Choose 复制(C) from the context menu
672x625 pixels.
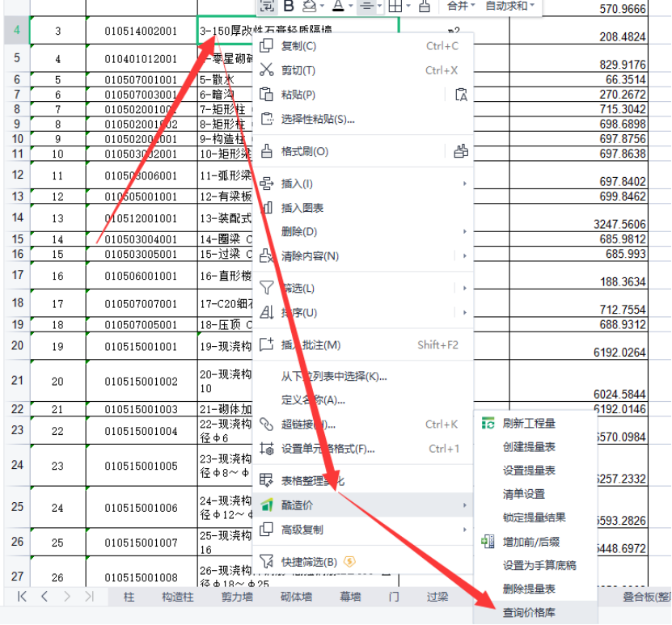click(x=298, y=46)
